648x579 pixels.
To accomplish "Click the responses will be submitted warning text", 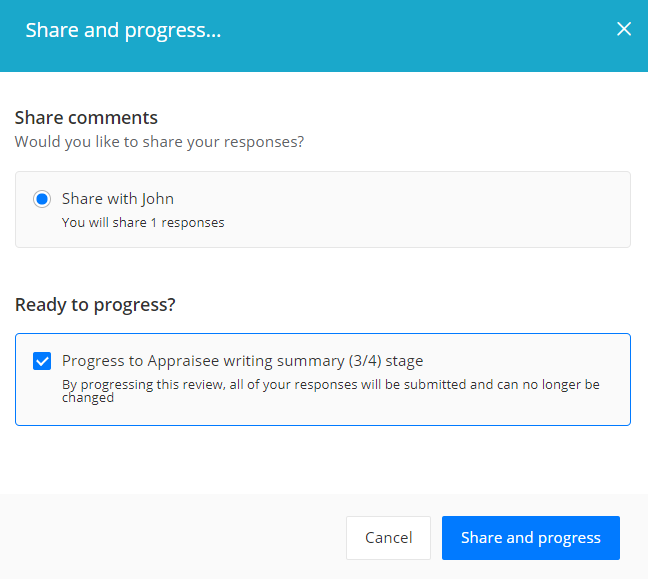I will pos(331,391).
